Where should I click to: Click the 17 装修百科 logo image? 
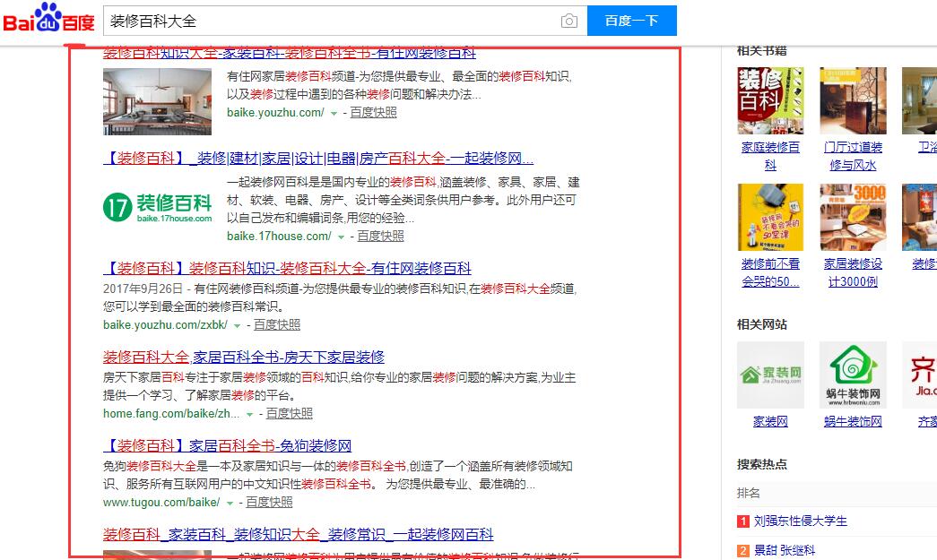157,207
